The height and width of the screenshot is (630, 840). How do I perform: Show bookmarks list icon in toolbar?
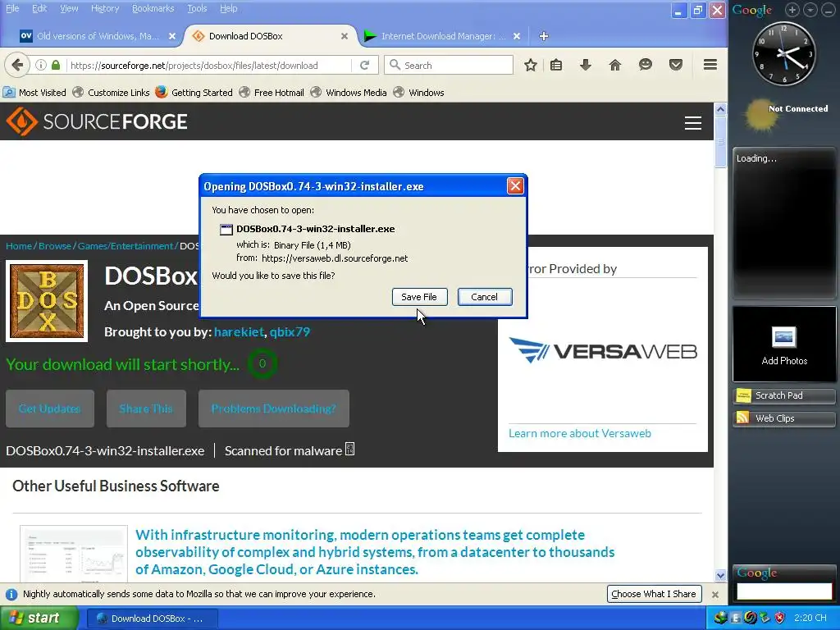click(x=556, y=66)
